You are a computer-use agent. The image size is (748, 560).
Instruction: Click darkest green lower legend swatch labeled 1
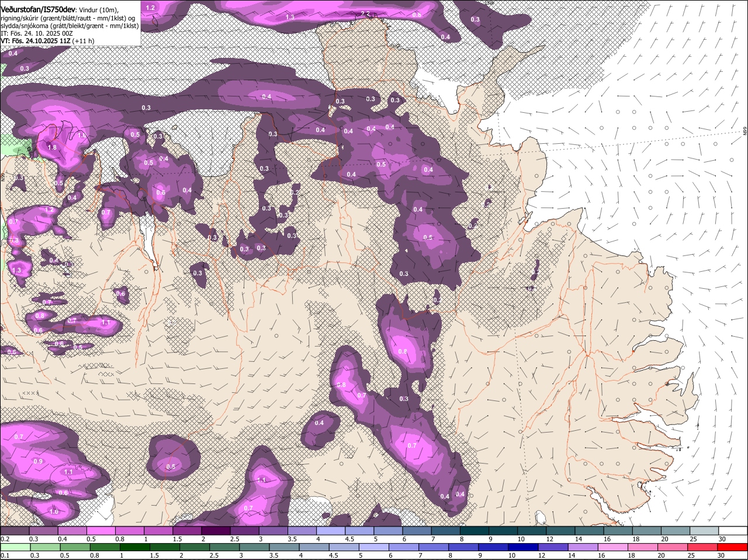click(x=136, y=547)
